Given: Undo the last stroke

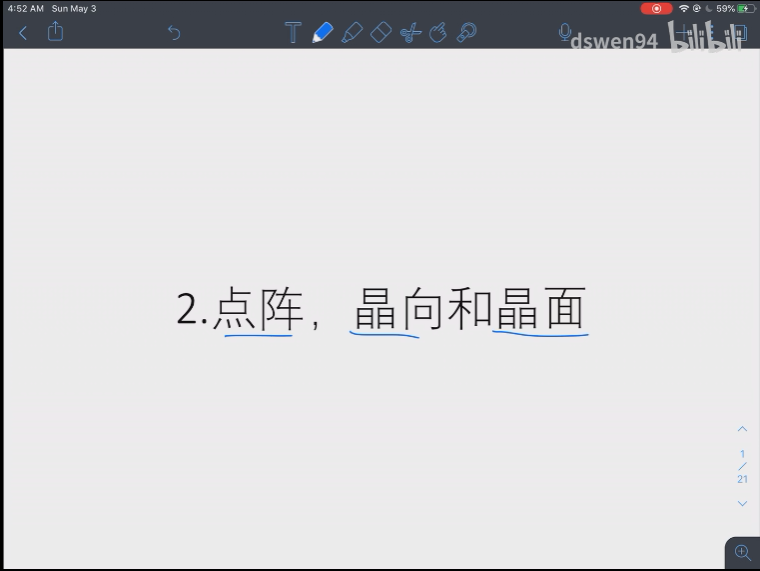Looking at the screenshot, I should 174,33.
